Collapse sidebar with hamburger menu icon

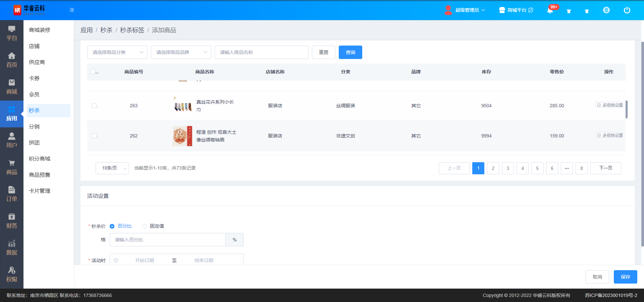[72, 10]
